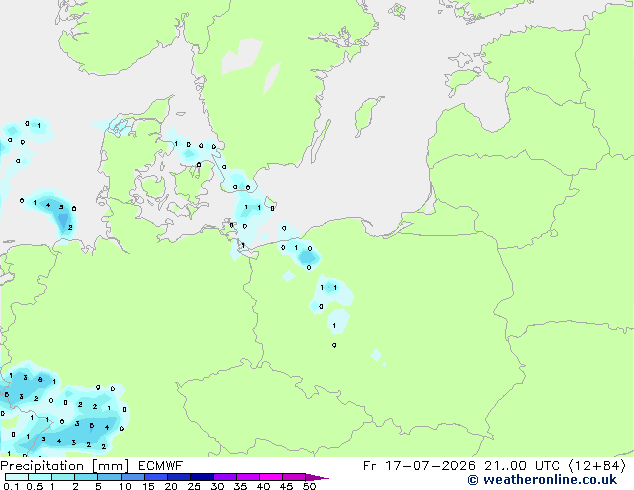Viewport: 634px width, 490px height.
Task: Click the '10' legend scale label
Action: [125, 486]
